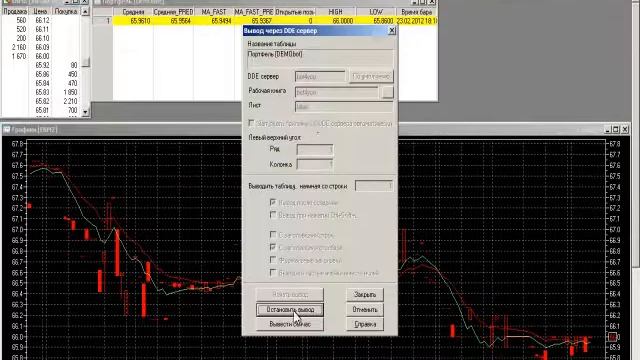Select row number 1 in portfolio table
Image resolution: width=640 pixels, height=360 pixels.
103,21
